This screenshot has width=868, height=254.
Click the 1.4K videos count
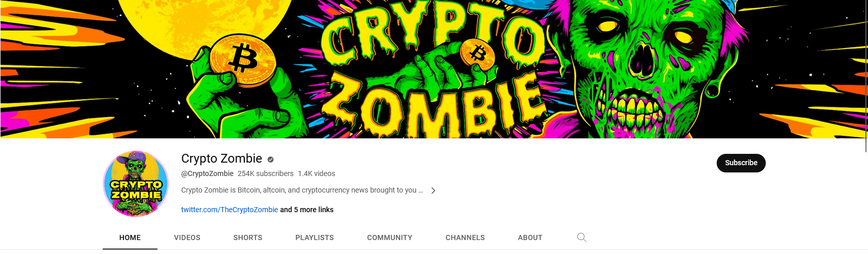[x=317, y=173]
